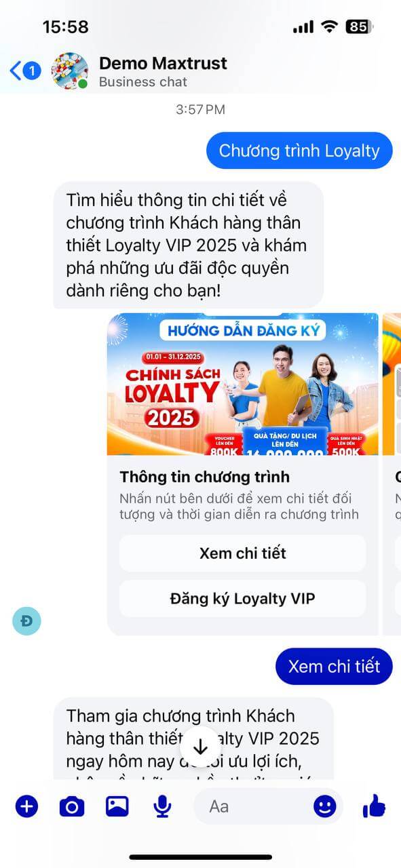Screen dimensions: 401x868
Task: Tap the Thông tin chương trình card title
Action: click(x=205, y=476)
